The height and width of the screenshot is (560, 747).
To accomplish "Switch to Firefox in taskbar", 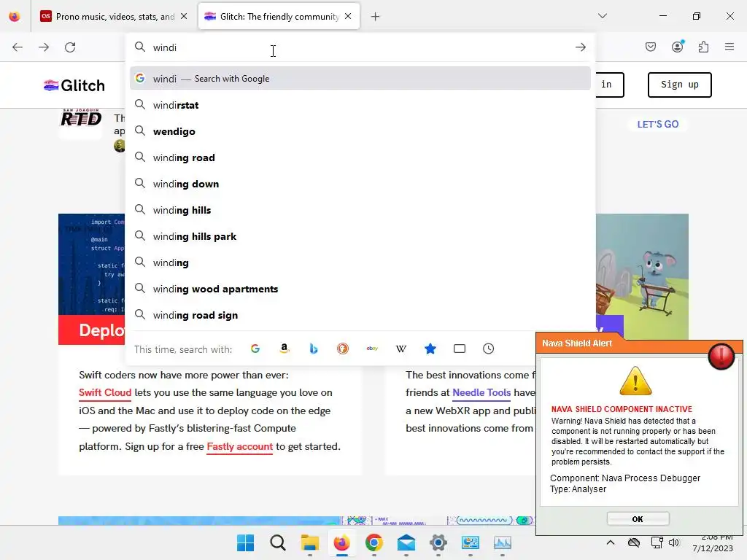I will tap(341, 542).
